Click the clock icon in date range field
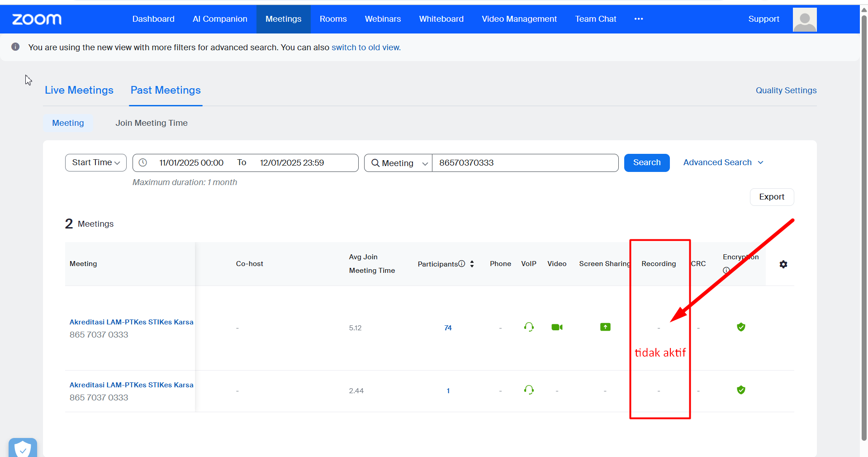 point(143,162)
